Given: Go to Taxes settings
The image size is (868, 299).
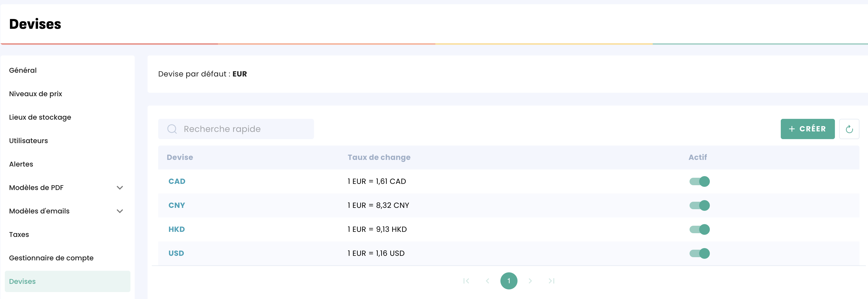Looking at the screenshot, I should click(19, 234).
